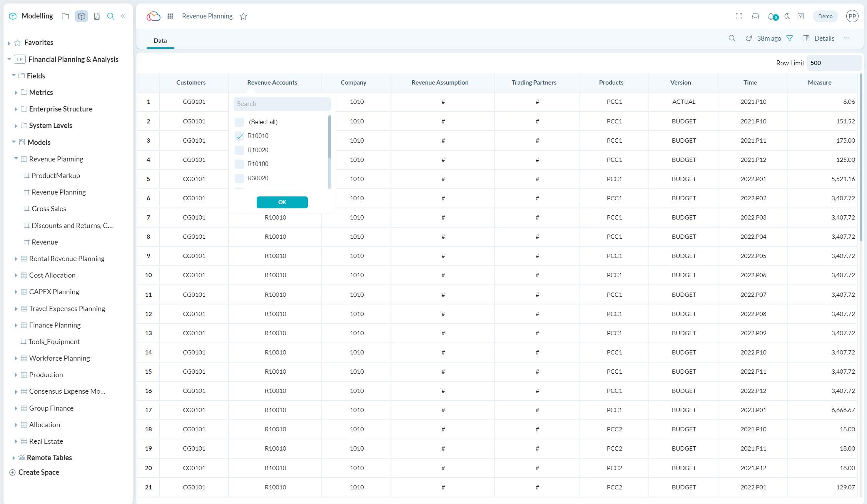Open the filter icon in the data toolbar

click(x=790, y=38)
